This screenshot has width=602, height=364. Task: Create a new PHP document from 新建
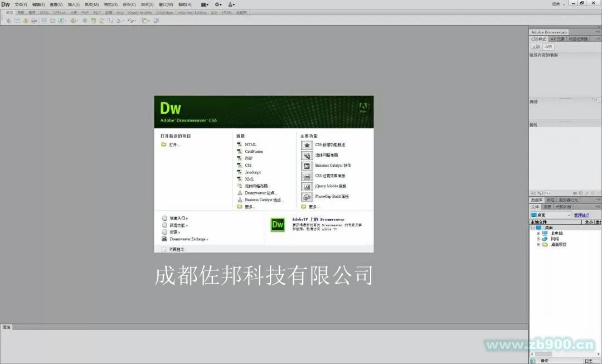tap(248, 158)
